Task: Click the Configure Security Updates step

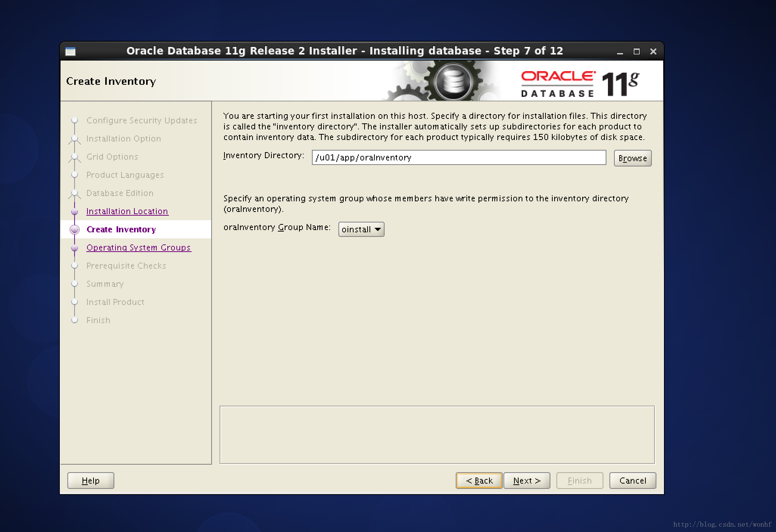Action: pyautogui.click(x=142, y=120)
